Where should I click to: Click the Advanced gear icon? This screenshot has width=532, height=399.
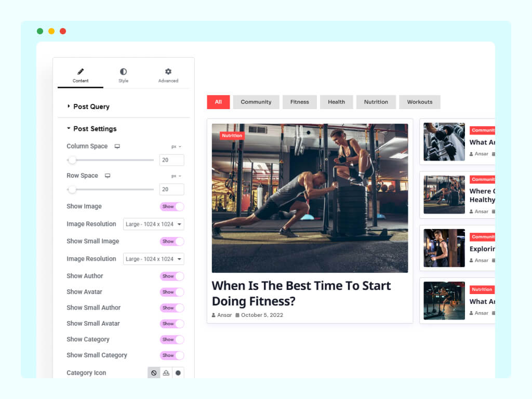tap(168, 72)
